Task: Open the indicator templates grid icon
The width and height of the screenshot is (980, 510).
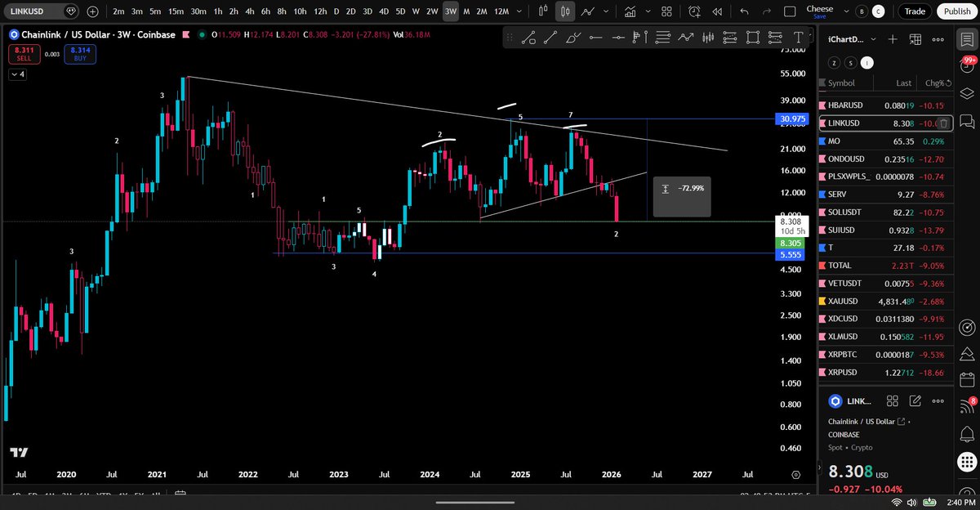Action: [x=667, y=11]
